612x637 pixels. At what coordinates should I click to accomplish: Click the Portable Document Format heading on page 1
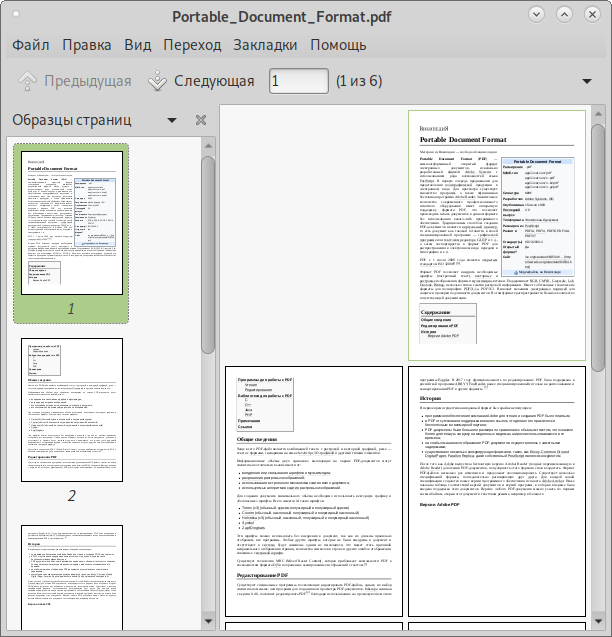point(463,140)
